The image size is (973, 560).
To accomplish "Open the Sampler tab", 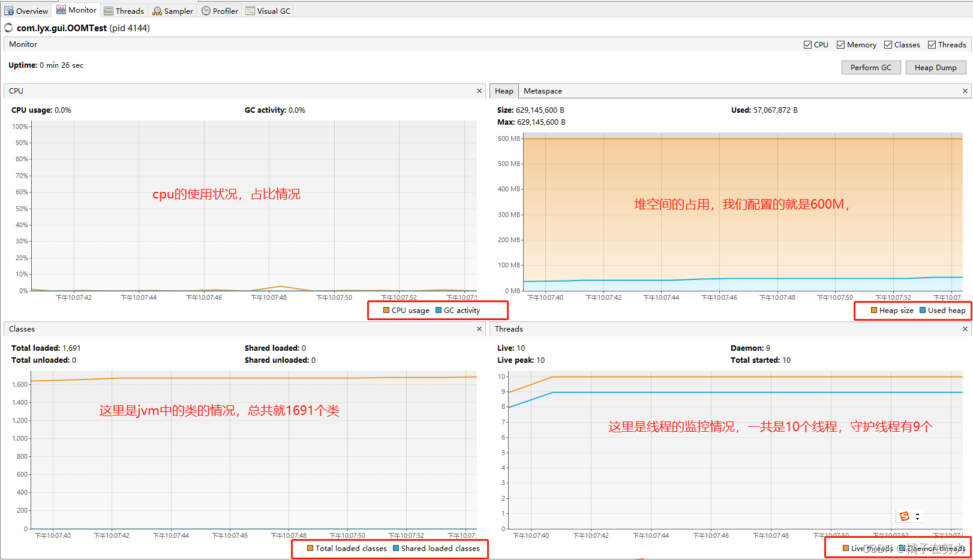I will (173, 11).
